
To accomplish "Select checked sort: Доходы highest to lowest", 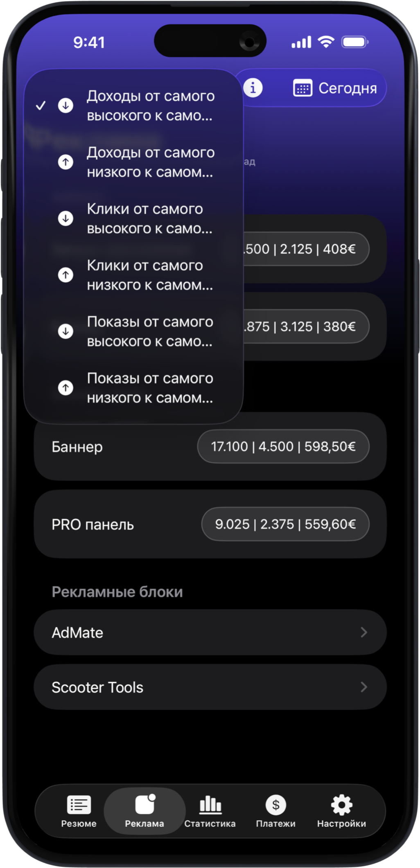I will tap(150, 106).
